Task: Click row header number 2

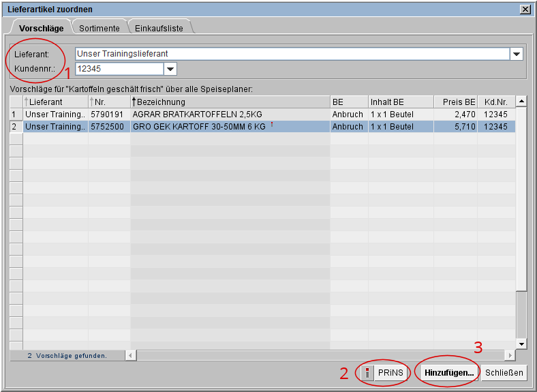Action: click(16, 127)
